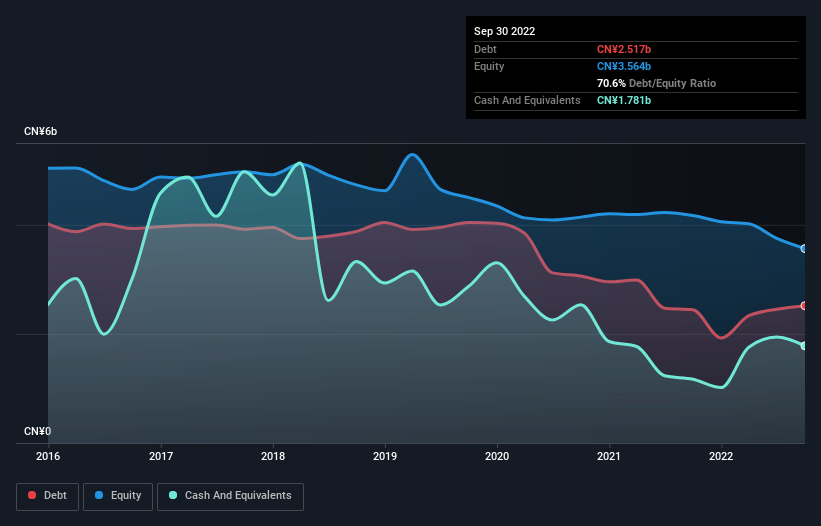
Task: Click the Equity value CN¥3.564b
Action: coord(624,66)
